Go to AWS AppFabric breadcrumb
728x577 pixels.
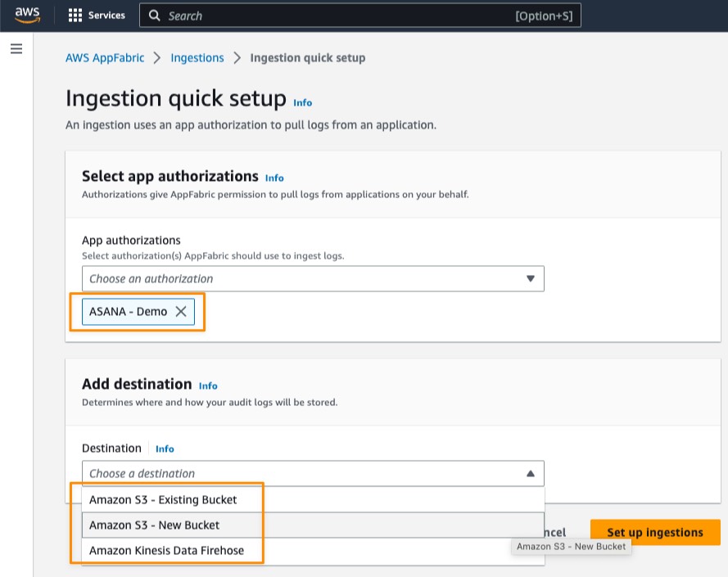[105, 57]
